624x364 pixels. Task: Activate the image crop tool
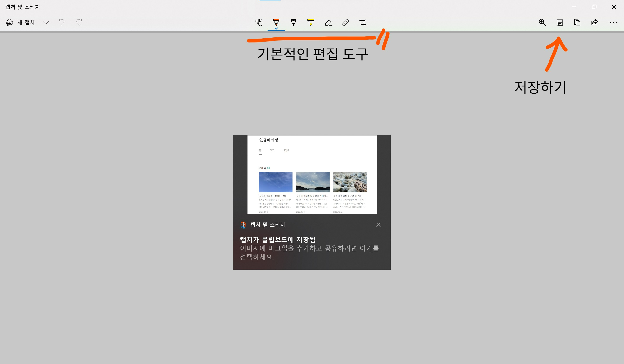pos(363,23)
